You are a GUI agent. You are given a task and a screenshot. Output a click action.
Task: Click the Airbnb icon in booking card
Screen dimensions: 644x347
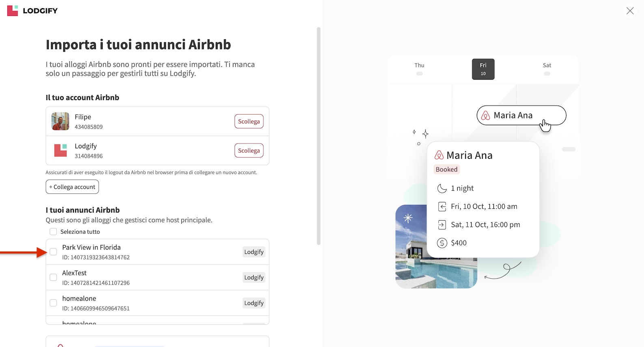coord(439,155)
